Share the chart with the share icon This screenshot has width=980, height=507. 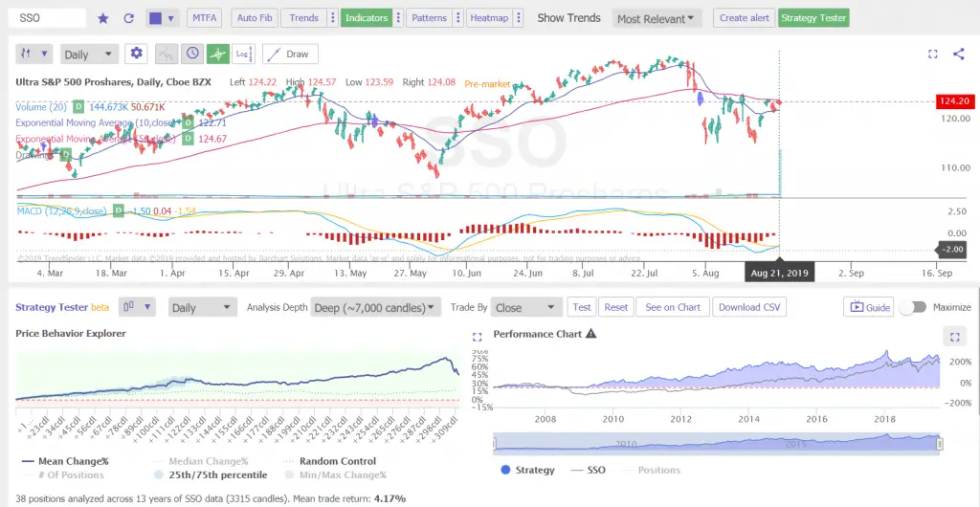(x=958, y=54)
